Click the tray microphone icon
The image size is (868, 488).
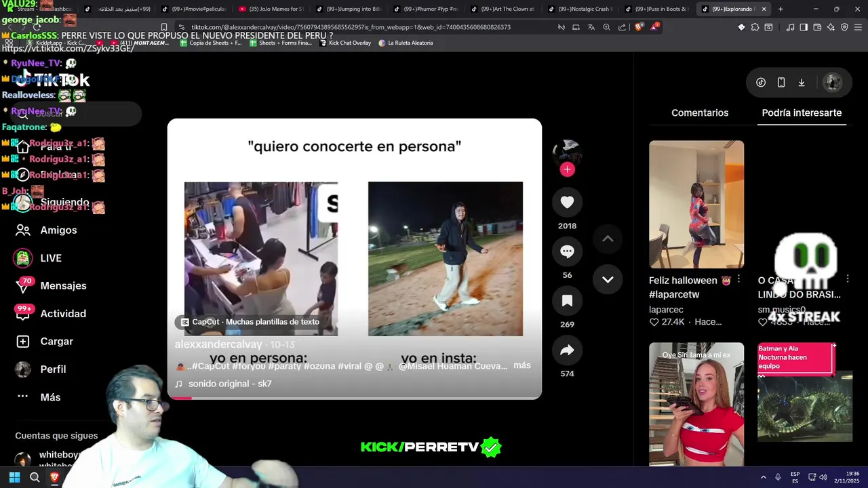(778, 477)
